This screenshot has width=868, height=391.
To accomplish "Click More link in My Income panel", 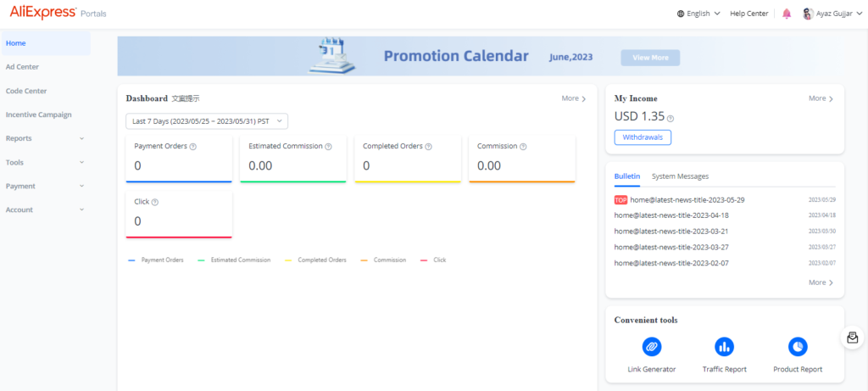I will [821, 98].
